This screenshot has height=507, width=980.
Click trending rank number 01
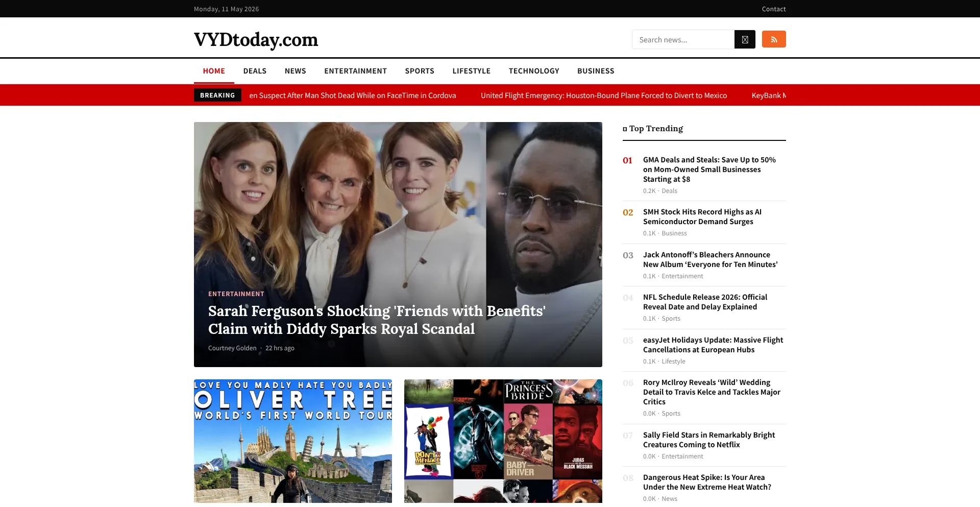coord(628,160)
